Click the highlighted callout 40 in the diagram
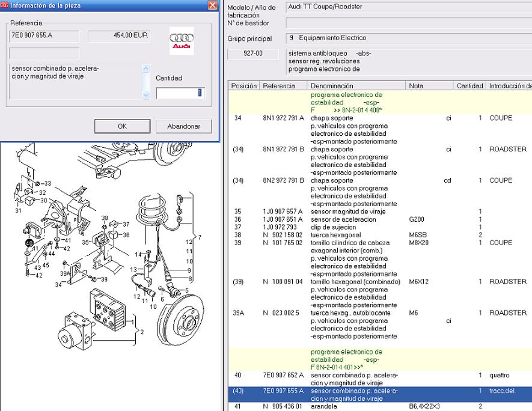 [29, 243]
